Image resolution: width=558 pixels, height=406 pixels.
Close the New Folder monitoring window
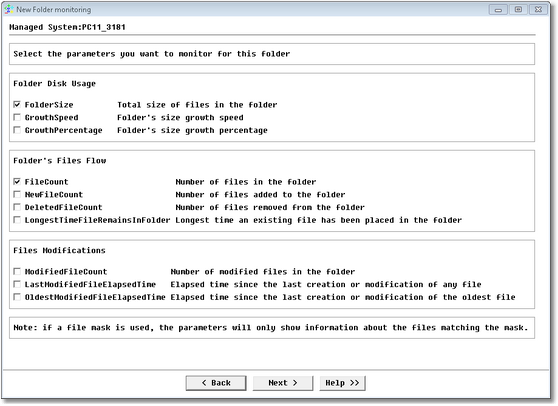click(538, 10)
